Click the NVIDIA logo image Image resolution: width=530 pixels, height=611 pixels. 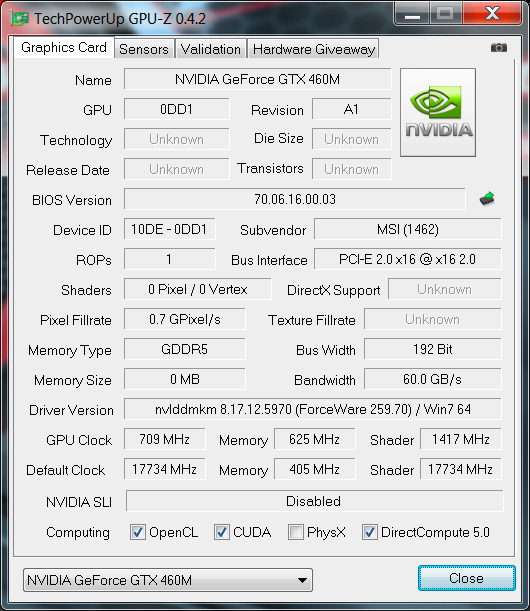click(x=438, y=113)
